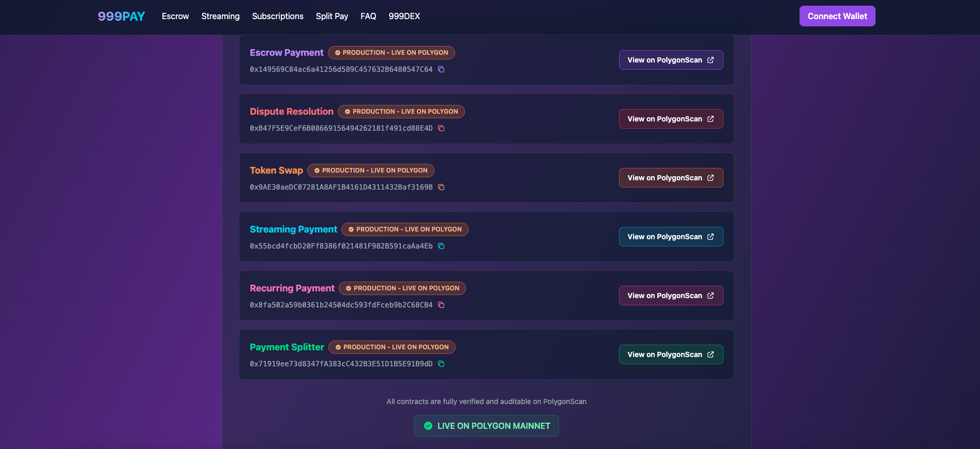980x449 pixels.
Task: Click address 0x9AE30aeDC07281A8AF1B4161D4311432Baf3169B
Action: click(341, 187)
